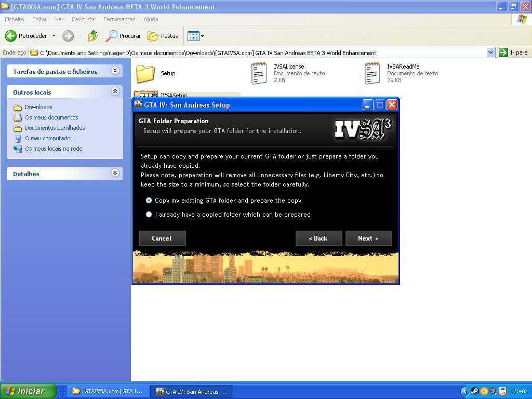Click the Setup folder name label
532x399 pixels.
(168, 73)
